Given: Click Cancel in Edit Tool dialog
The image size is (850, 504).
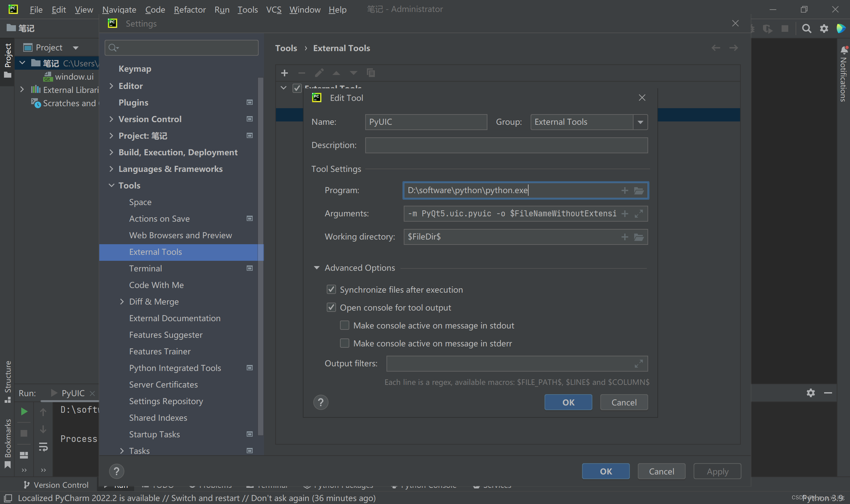Looking at the screenshot, I should [x=624, y=402].
